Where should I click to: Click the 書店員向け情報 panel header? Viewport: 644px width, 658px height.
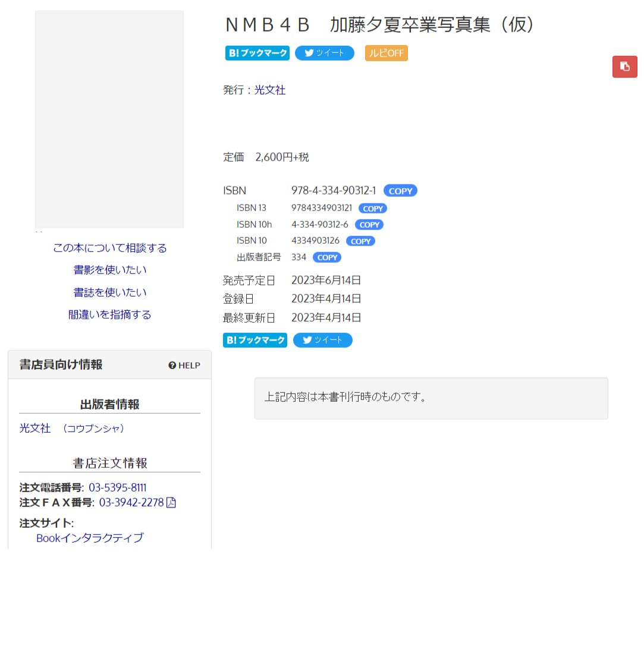[109, 365]
